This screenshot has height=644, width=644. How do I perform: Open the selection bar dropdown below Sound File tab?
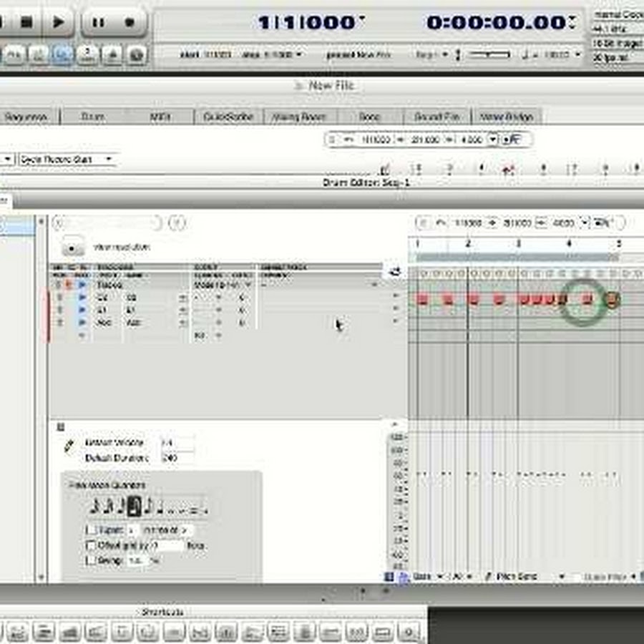pyautogui.click(x=493, y=140)
